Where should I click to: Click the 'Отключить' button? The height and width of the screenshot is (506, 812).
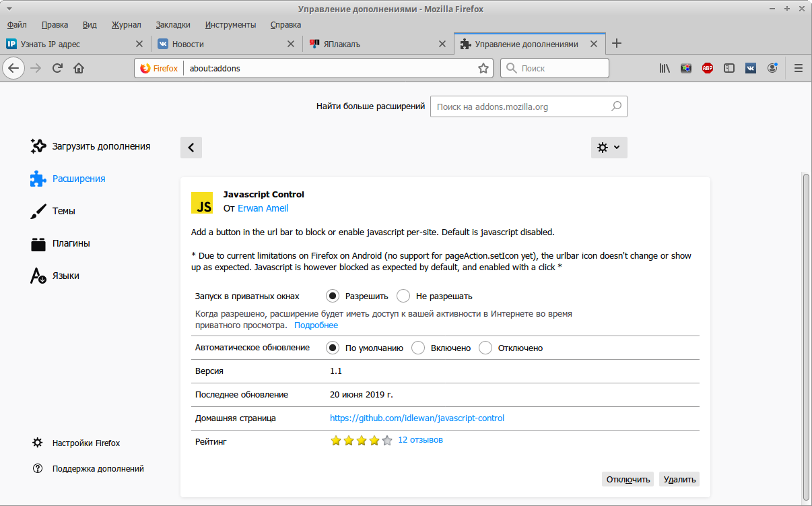(x=628, y=479)
